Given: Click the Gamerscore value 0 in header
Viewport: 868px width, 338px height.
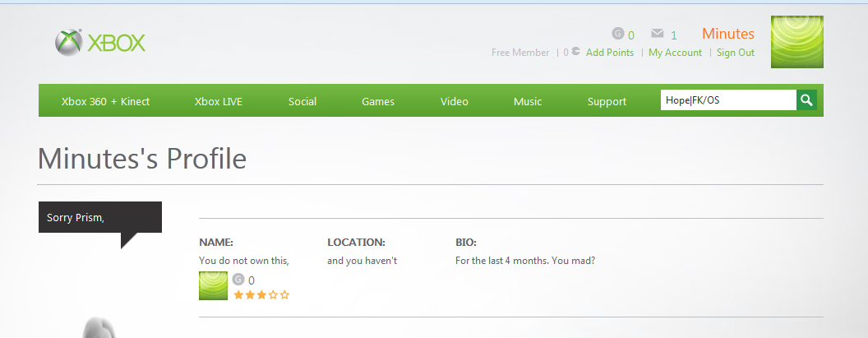Looking at the screenshot, I should [x=631, y=35].
